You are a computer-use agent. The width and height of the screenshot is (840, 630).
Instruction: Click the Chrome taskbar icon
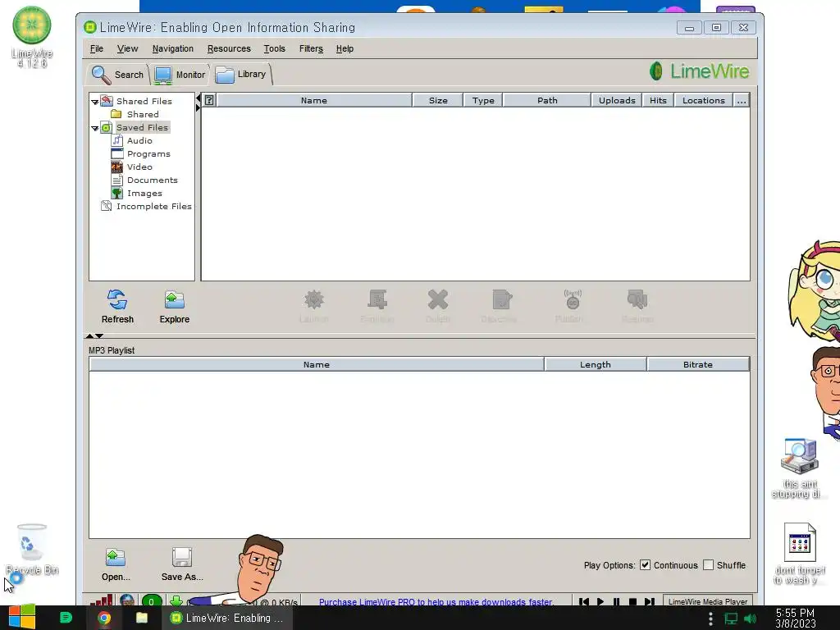coord(104,618)
